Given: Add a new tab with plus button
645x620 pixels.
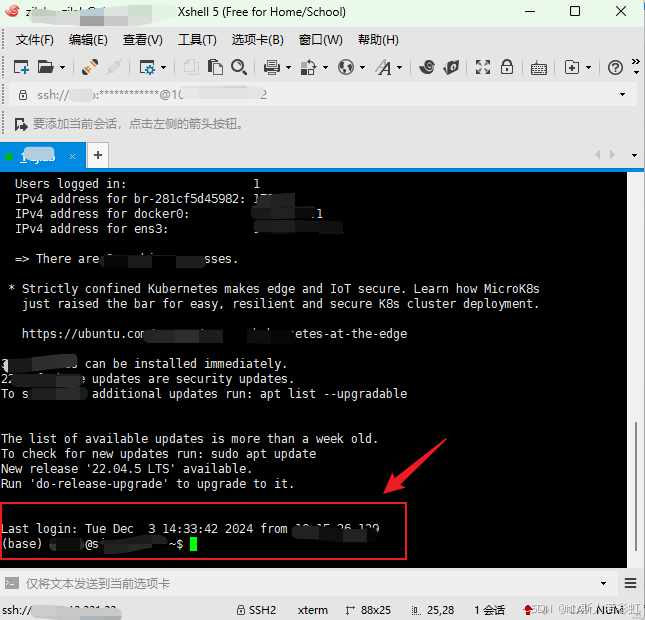Looking at the screenshot, I should [x=98, y=155].
